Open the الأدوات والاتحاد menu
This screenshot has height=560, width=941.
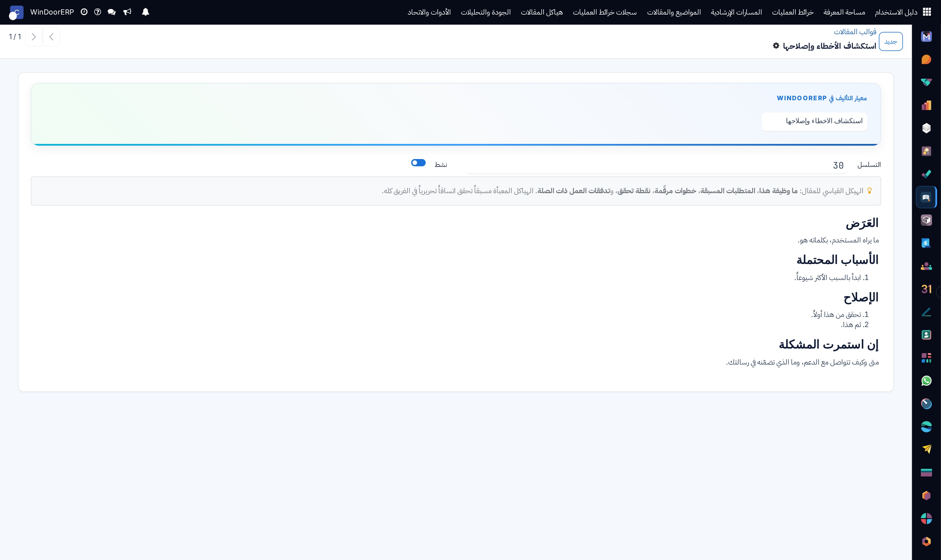tap(429, 12)
